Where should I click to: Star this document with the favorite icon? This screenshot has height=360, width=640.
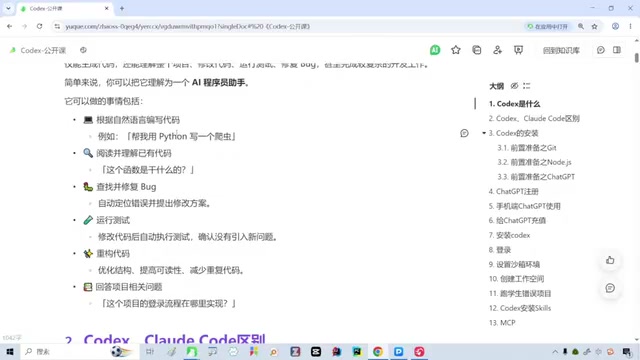(456, 50)
